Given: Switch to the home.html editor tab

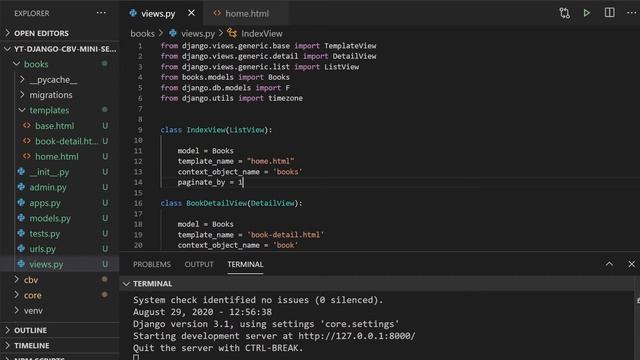Looking at the screenshot, I should click(246, 13).
